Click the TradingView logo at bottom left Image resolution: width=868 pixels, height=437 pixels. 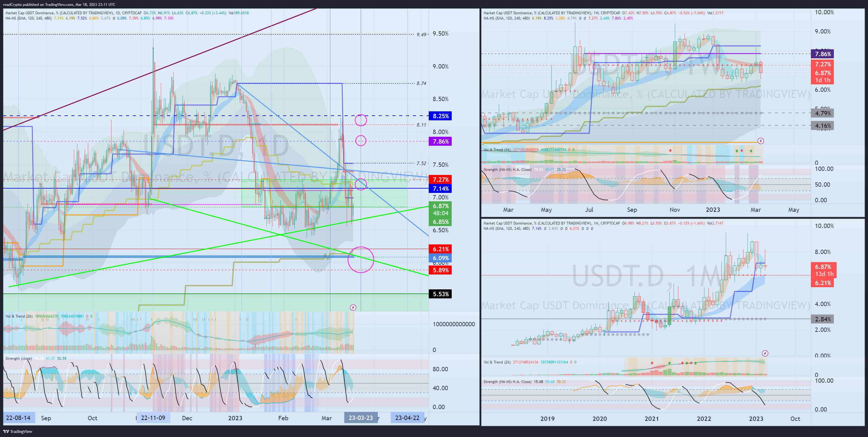point(17,431)
